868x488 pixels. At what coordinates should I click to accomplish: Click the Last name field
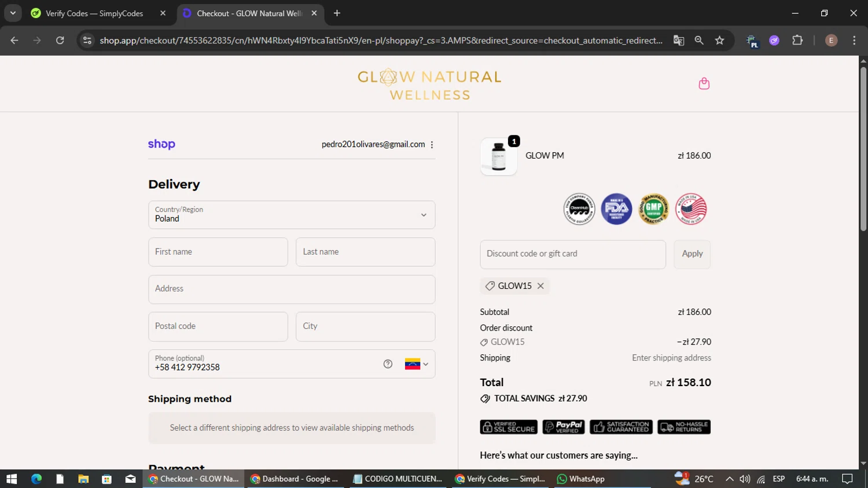pos(366,252)
